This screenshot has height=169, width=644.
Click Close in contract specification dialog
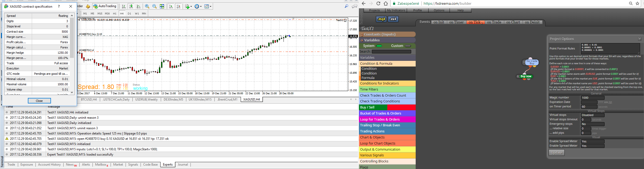pyautogui.click(x=39, y=101)
